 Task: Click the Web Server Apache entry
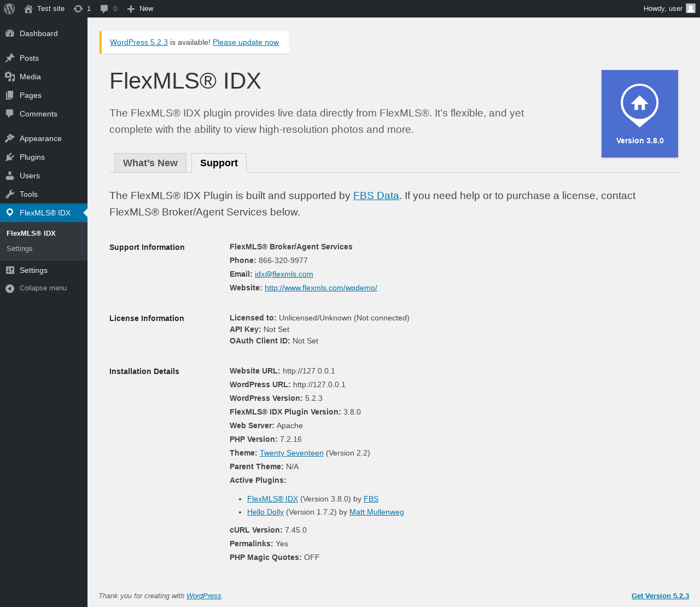[x=266, y=425]
